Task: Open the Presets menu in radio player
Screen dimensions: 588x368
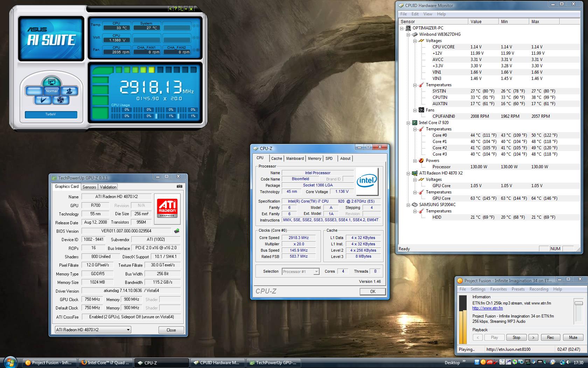Action: point(518,289)
